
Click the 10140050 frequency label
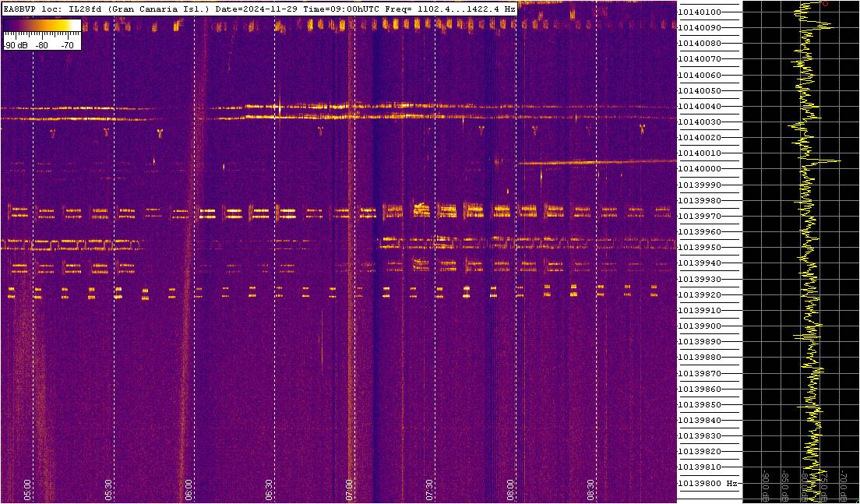click(x=700, y=90)
